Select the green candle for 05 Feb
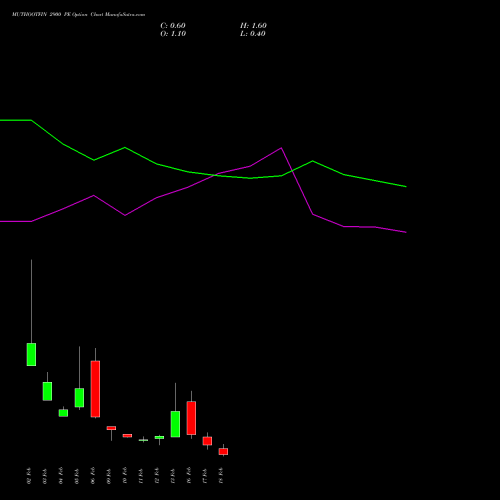500x500 pixels. pyautogui.click(x=79, y=398)
